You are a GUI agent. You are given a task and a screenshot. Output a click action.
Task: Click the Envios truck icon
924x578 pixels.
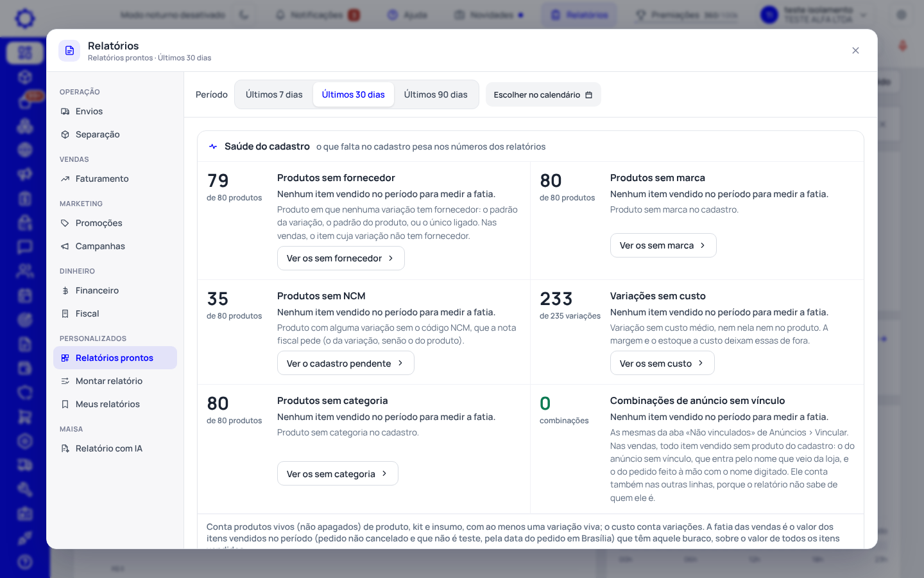click(x=65, y=111)
